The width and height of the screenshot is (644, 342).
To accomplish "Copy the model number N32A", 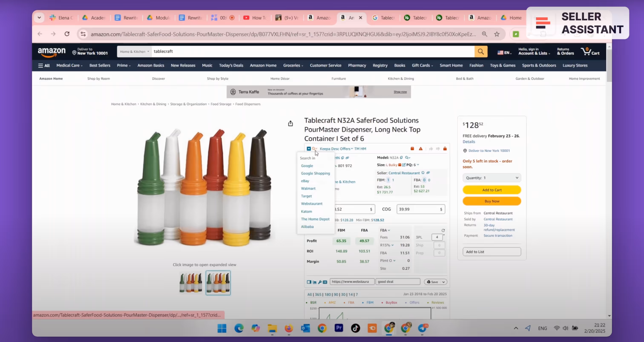I will (x=401, y=158).
